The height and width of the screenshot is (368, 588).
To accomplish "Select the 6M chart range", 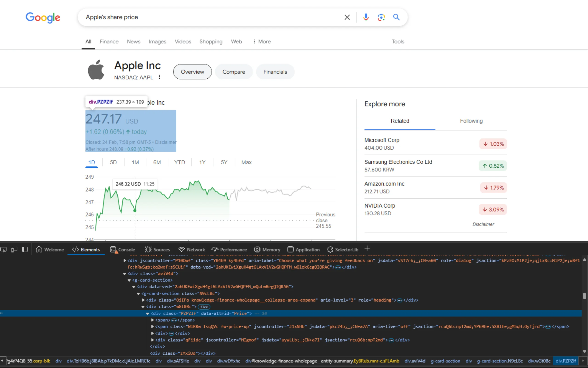I will point(157,162).
